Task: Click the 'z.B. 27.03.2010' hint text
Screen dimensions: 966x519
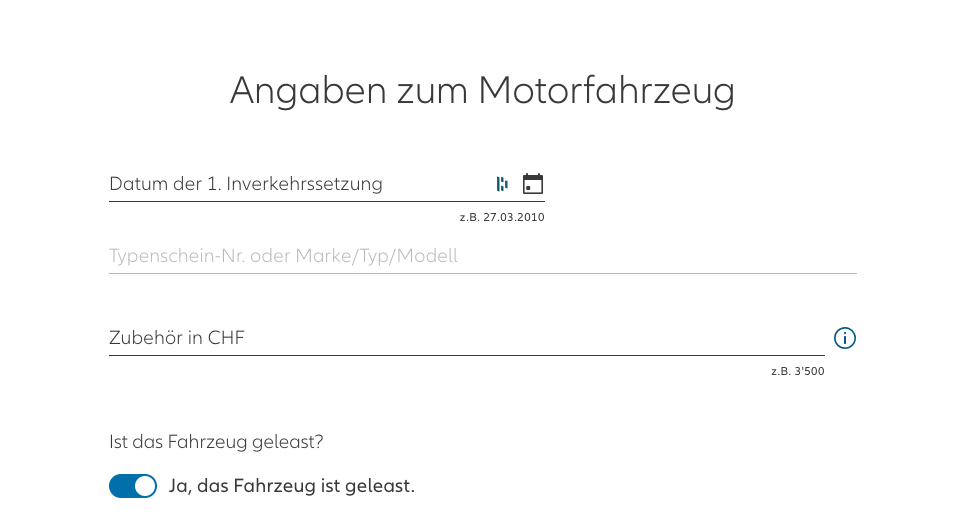Action: 501,217
